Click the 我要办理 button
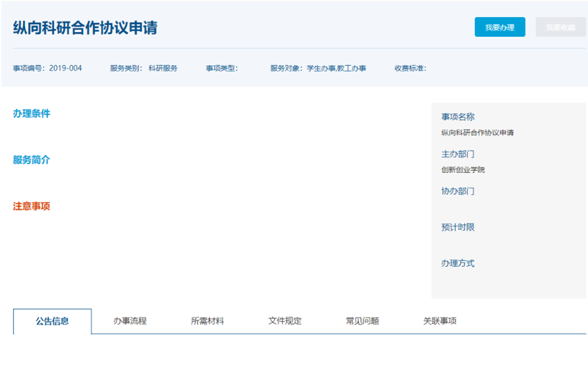The image size is (588, 379). click(x=500, y=27)
